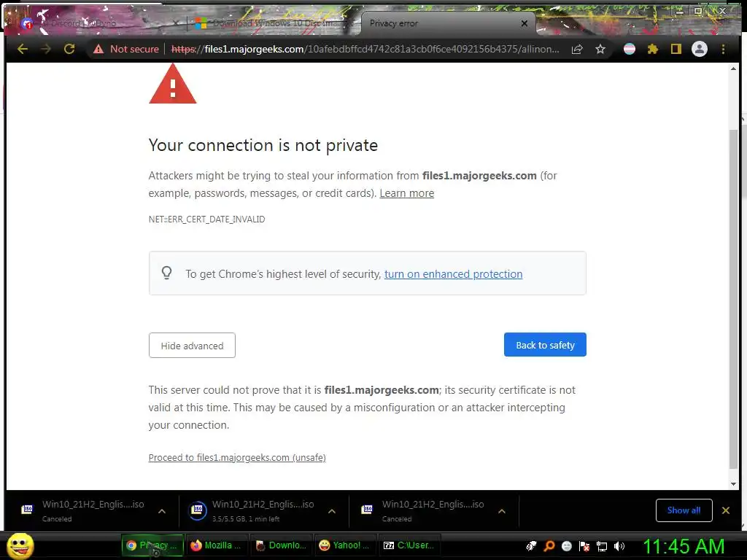
Task: Switch to Download Windows 10 Disc Image tab
Action: pyautogui.click(x=274, y=23)
